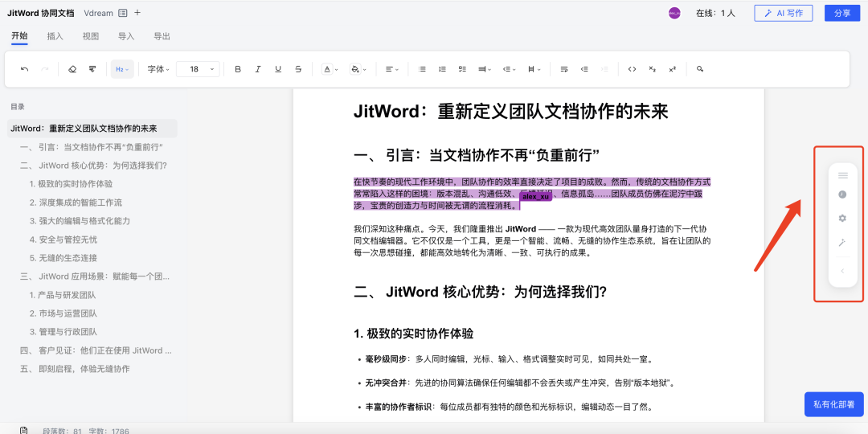Image resolution: width=868 pixels, height=434 pixels.
Task: Click the document icon in status bar
Action: click(24, 430)
